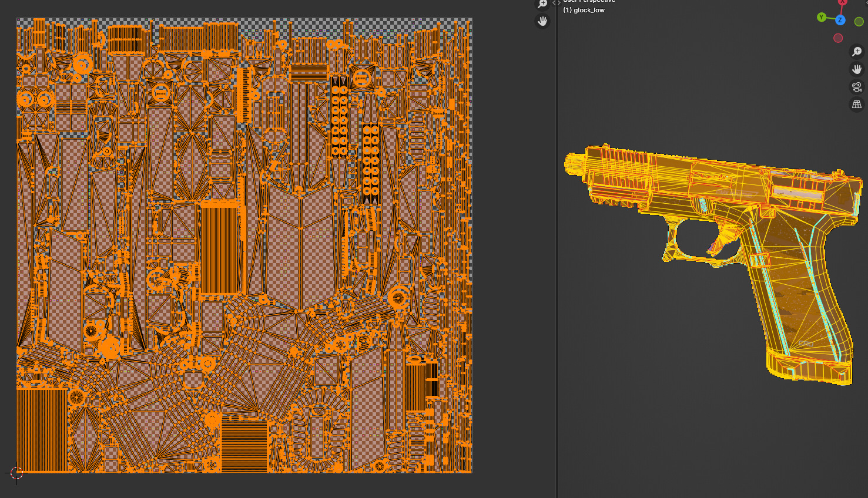Click the "(1) glock_low" object label
The image size is (868, 498).
pyautogui.click(x=584, y=10)
